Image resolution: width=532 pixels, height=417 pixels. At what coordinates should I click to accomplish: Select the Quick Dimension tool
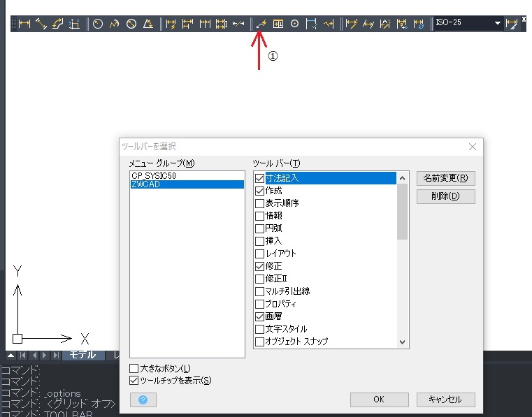(171, 24)
